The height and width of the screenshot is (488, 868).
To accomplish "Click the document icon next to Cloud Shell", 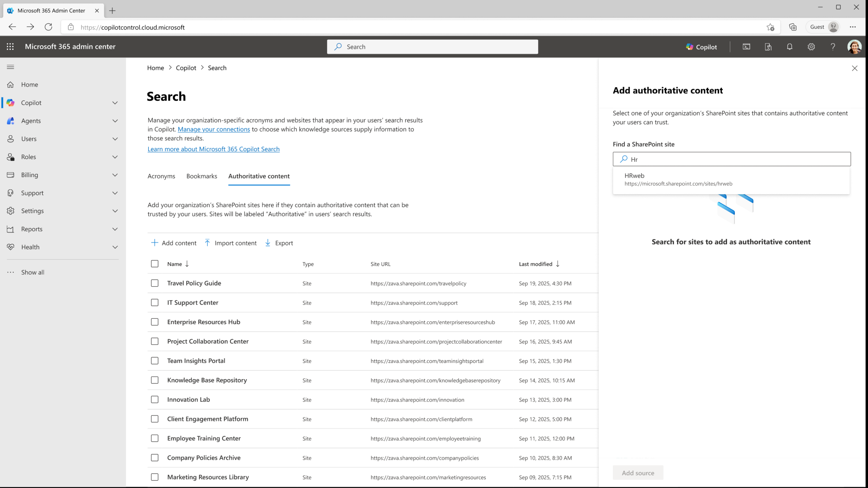I will 768,47.
